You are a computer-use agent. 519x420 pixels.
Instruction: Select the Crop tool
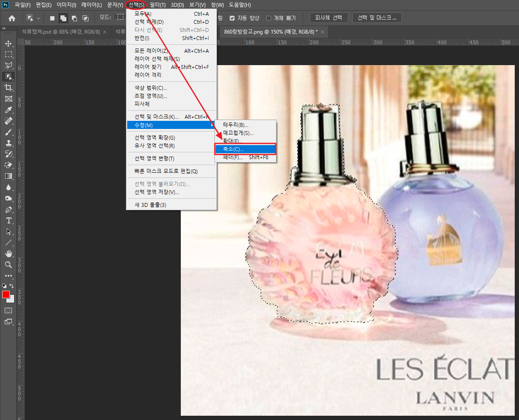9,88
